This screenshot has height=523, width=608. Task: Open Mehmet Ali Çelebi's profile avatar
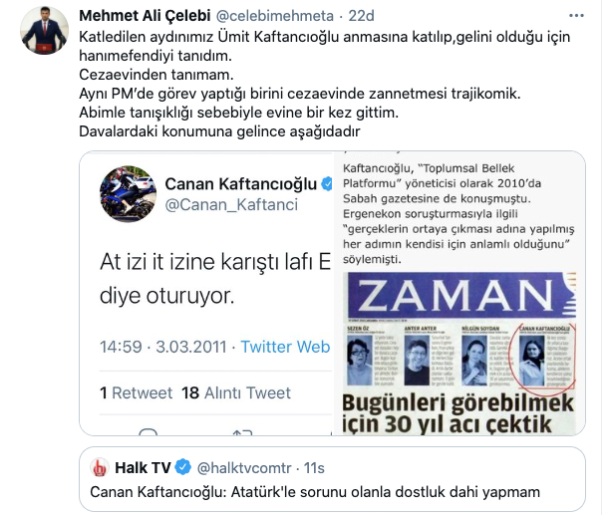(44, 30)
